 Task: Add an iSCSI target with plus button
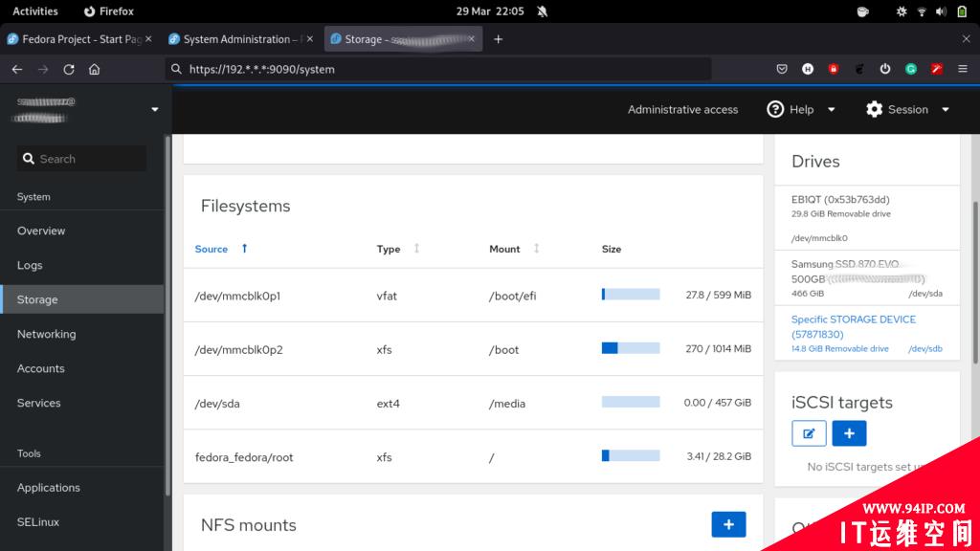tap(849, 433)
